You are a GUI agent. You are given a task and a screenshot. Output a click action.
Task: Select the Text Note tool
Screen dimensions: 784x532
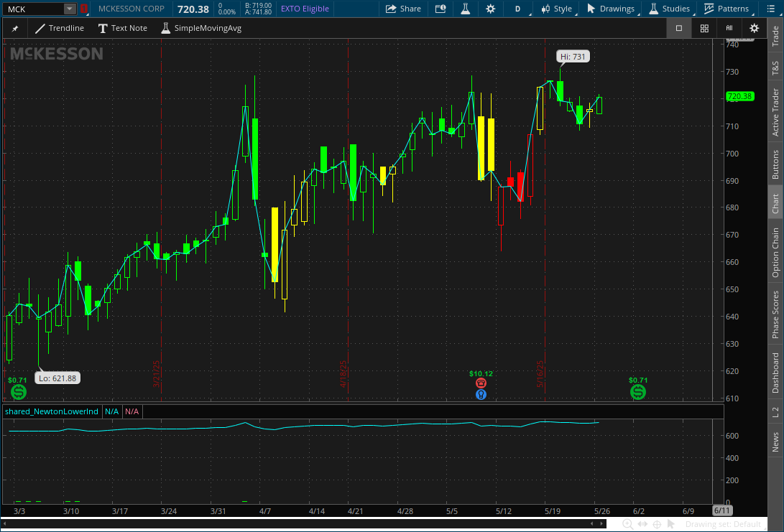122,29
